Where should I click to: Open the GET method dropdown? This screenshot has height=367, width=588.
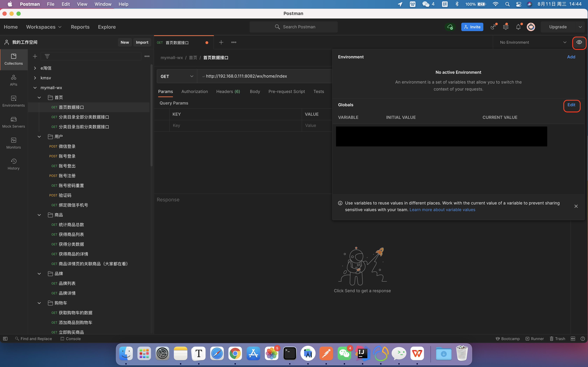click(177, 76)
